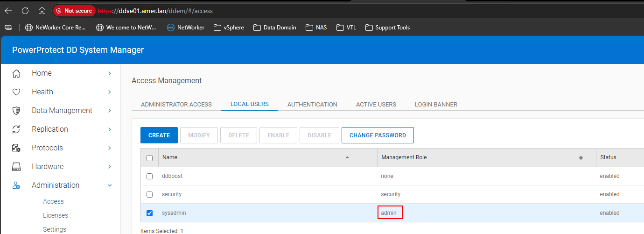Viewport: 644px width, 234px height.
Task: Expand the Replication menu chevron
Action: [x=110, y=129]
